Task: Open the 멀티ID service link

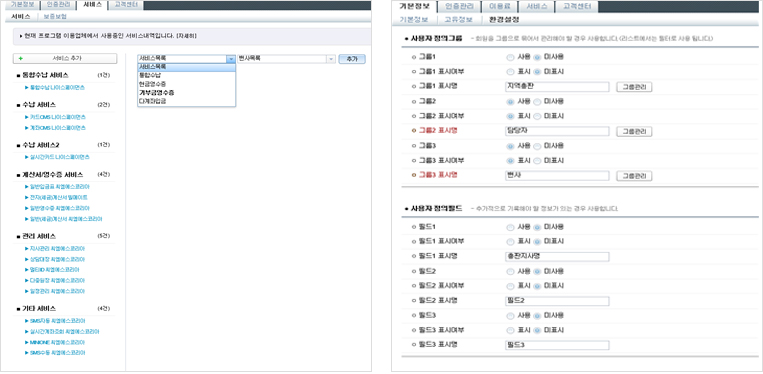Action: coord(55,270)
